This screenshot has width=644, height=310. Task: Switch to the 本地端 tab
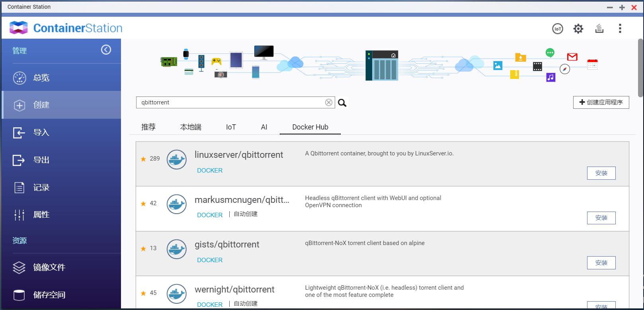pos(191,127)
